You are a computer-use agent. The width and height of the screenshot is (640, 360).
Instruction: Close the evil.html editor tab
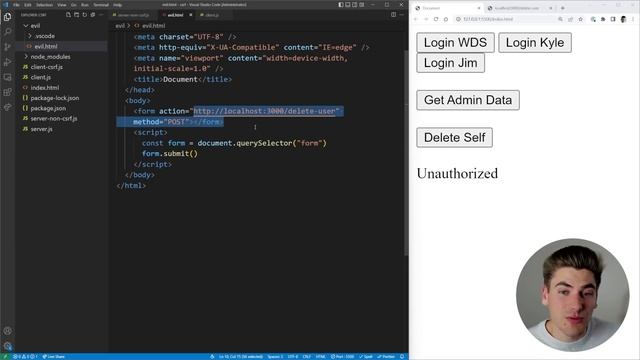coord(191,15)
